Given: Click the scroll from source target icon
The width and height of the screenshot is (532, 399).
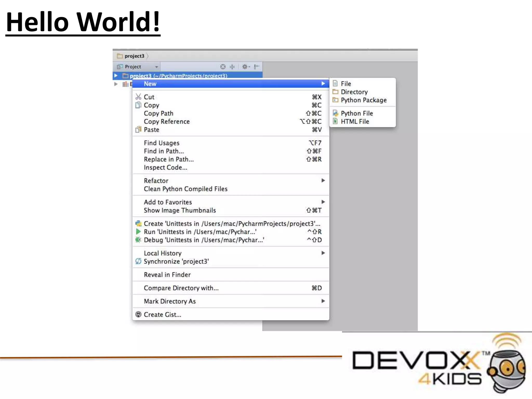Looking at the screenshot, I should click(223, 67).
